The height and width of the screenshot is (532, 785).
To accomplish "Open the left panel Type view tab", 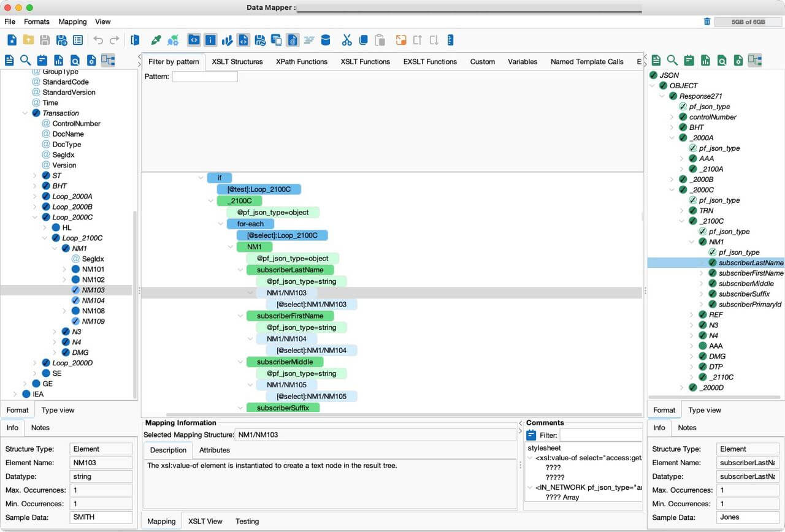I will click(58, 410).
